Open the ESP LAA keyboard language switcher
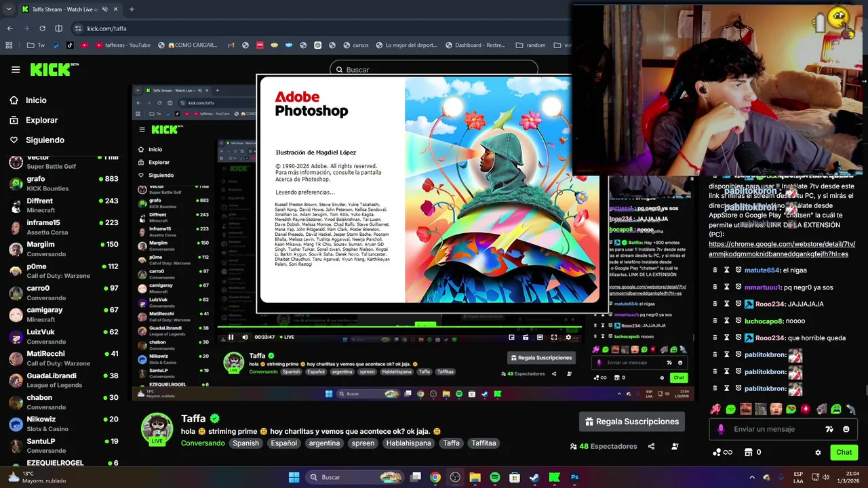868x488 pixels. 798,477
